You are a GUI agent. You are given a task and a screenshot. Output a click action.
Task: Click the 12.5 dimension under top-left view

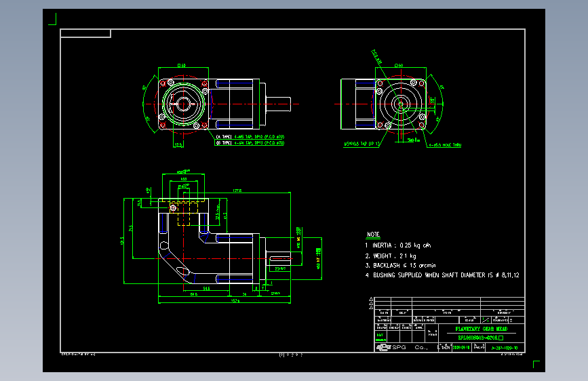point(178,144)
